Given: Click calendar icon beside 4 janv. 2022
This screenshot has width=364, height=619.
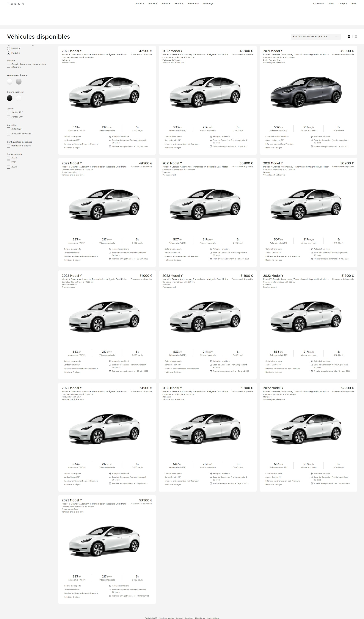Looking at the screenshot, I should coord(211,483).
